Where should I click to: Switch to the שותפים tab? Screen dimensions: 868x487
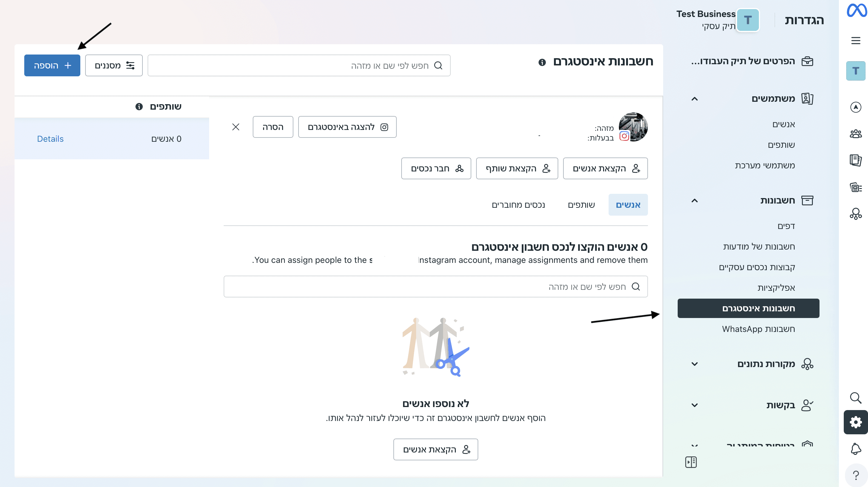(x=581, y=205)
